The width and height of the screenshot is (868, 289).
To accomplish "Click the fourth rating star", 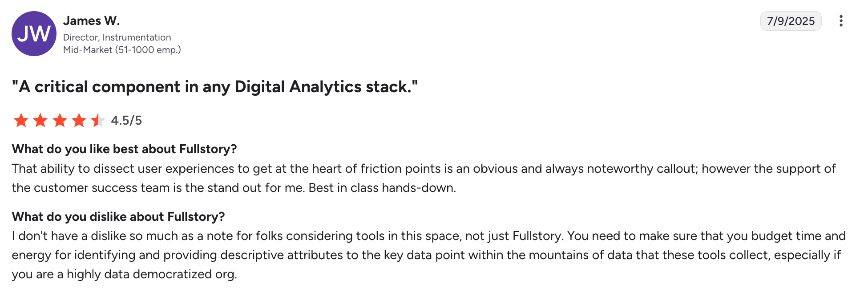I will (x=79, y=120).
